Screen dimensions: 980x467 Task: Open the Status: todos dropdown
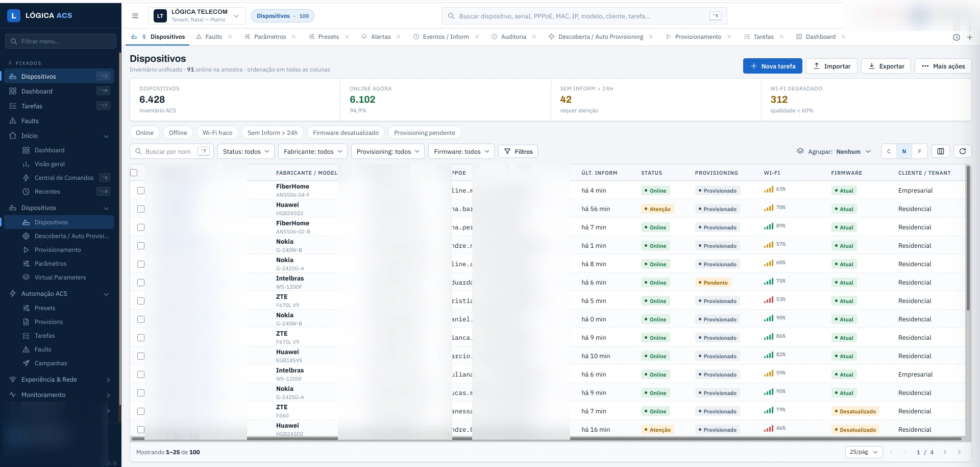246,151
